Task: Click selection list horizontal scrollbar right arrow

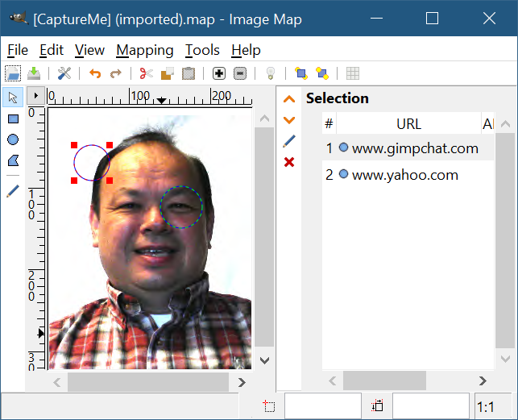Action: point(483,381)
